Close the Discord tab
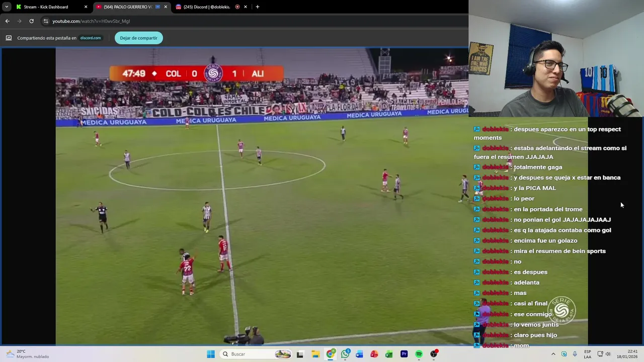The image size is (644, 362). tap(246, 7)
